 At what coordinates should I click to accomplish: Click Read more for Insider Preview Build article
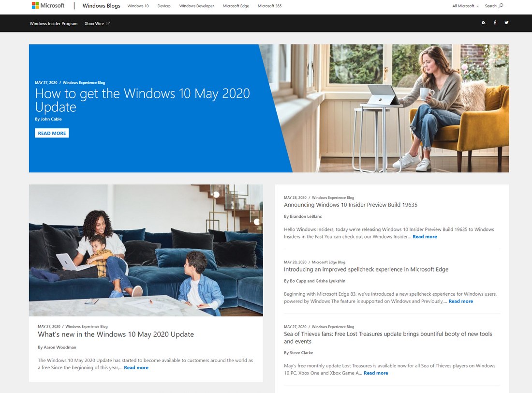pyautogui.click(x=425, y=237)
